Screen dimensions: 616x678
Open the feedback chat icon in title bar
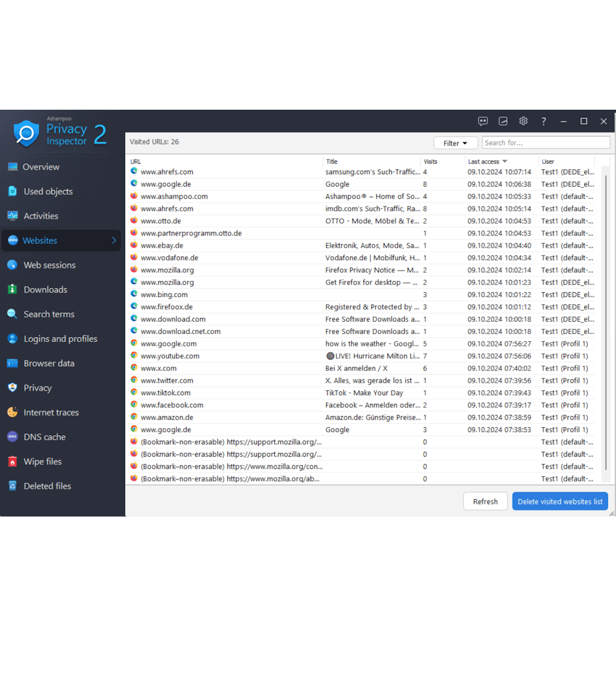483,121
